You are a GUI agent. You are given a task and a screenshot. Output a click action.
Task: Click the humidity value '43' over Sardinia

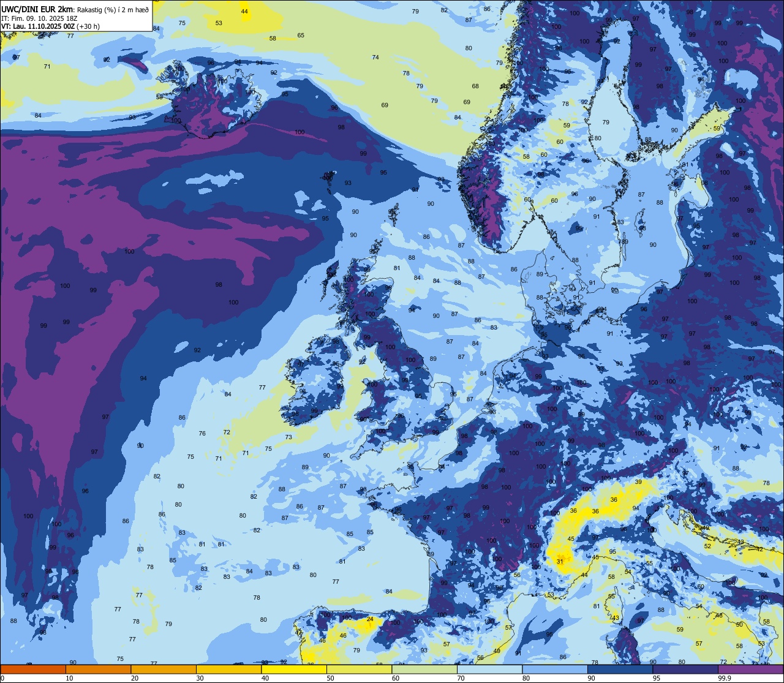[616, 618]
